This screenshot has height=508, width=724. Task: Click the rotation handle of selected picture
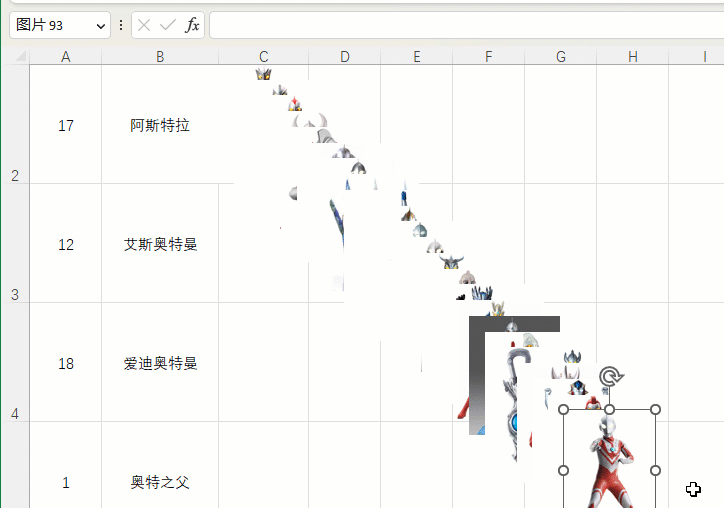point(610,376)
